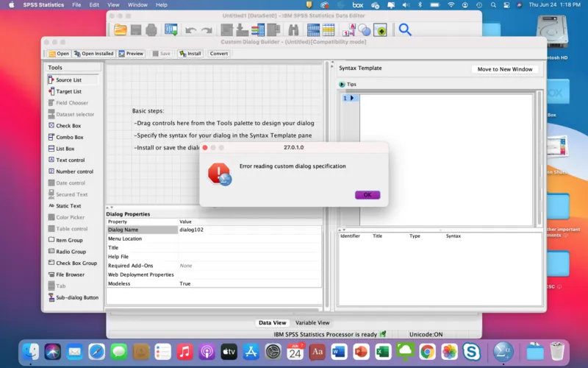Click Move to New Window button
This screenshot has width=588, height=368.
click(505, 69)
